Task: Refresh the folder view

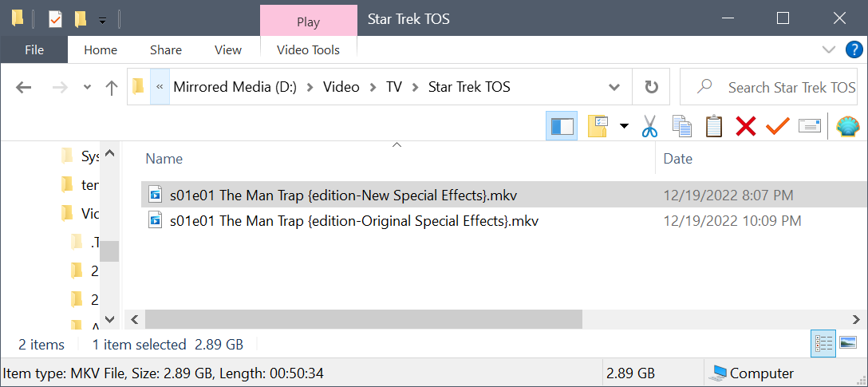Action: [x=652, y=87]
